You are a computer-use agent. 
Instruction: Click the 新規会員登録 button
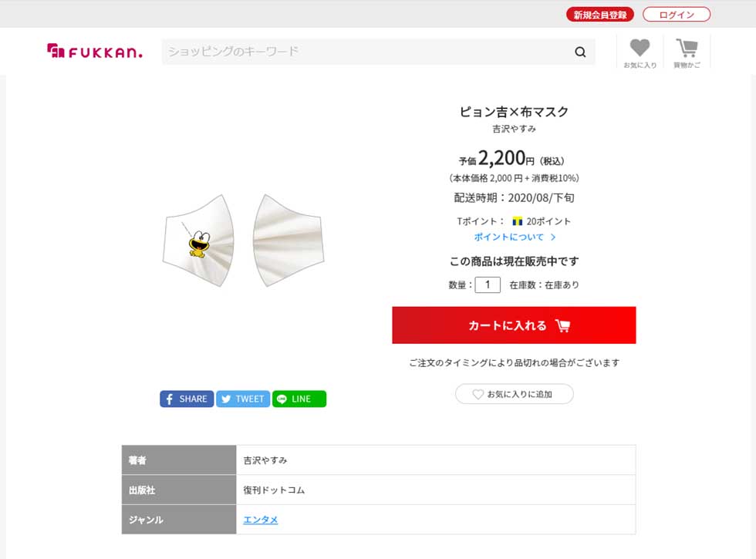pyautogui.click(x=600, y=15)
